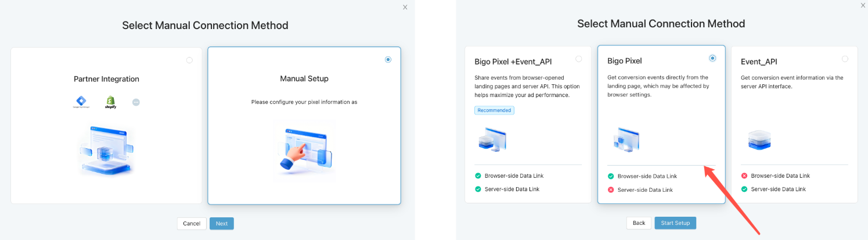The width and height of the screenshot is (868, 240).
Task: Click the Partner Integration platform illustration
Action: pyautogui.click(x=106, y=149)
